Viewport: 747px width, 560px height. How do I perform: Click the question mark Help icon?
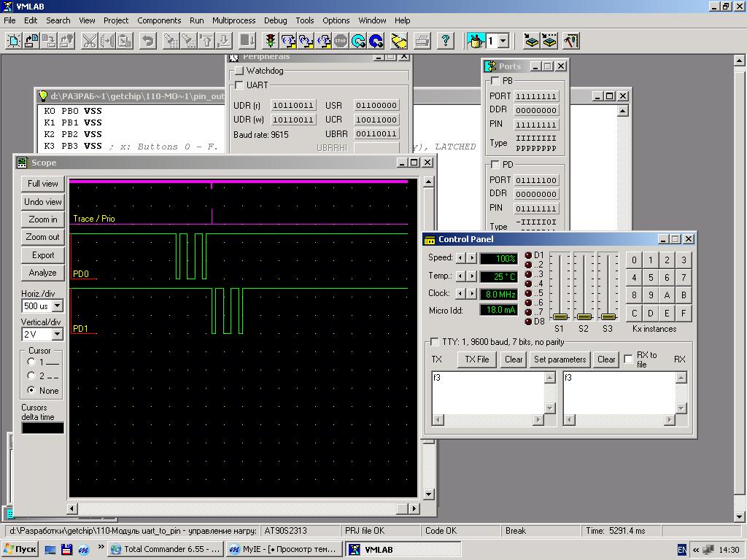(x=446, y=41)
